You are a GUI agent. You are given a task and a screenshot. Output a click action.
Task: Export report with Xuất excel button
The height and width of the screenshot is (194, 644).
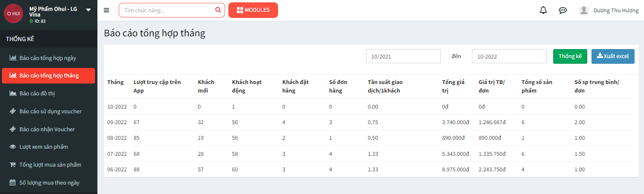[x=613, y=56]
